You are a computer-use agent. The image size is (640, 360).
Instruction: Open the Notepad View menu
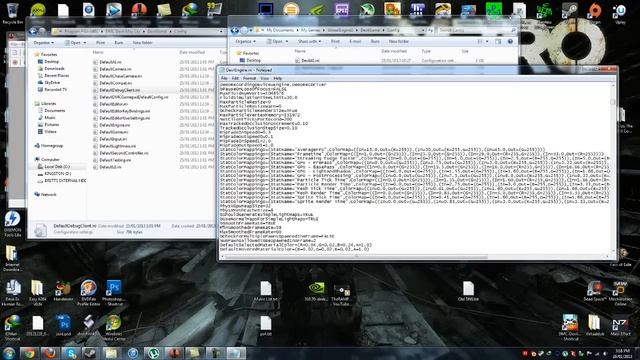pyautogui.click(x=264, y=78)
